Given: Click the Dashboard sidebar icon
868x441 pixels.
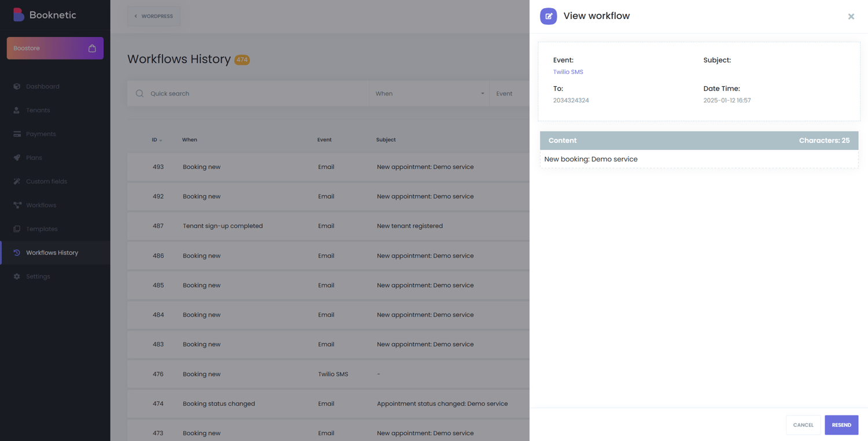Looking at the screenshot, I should (17, 86).
